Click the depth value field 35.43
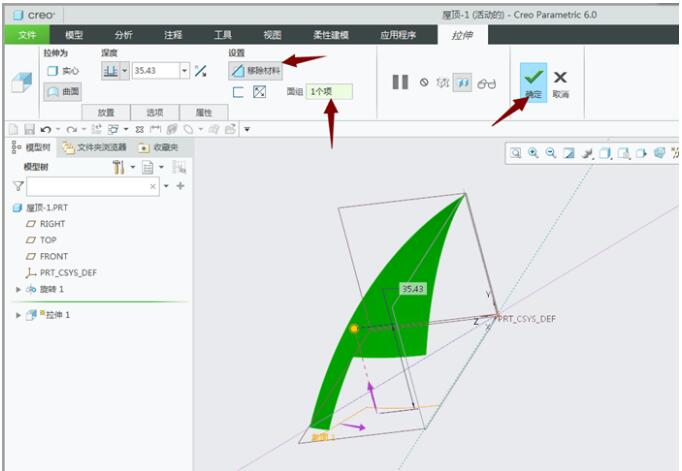Image resolution: width=682 pixels, height=471 pixels. [x=156, y=70]
